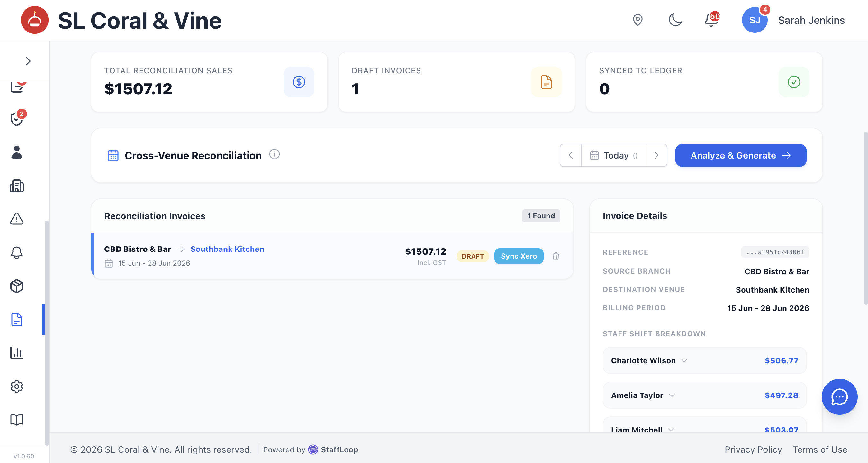Viewport: 868px width, 463px height.
Task: Click the v1.0.60 version label
Action: pos(23,456)
